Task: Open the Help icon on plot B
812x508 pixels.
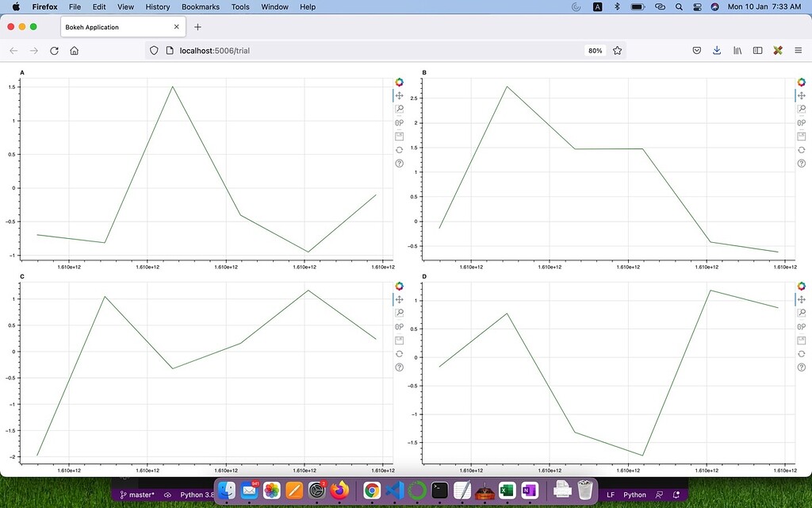Action: [802, 164]
